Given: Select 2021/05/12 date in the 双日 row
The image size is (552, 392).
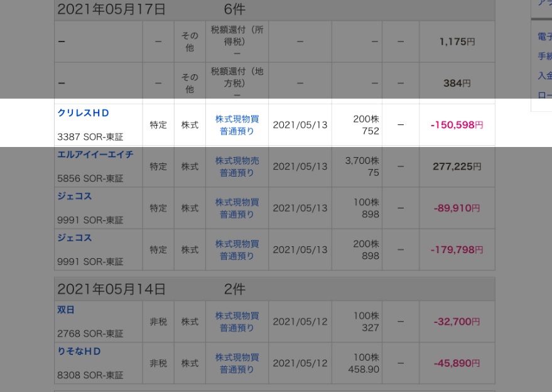Looking at the screenshot, I should (x=300, y=322).
